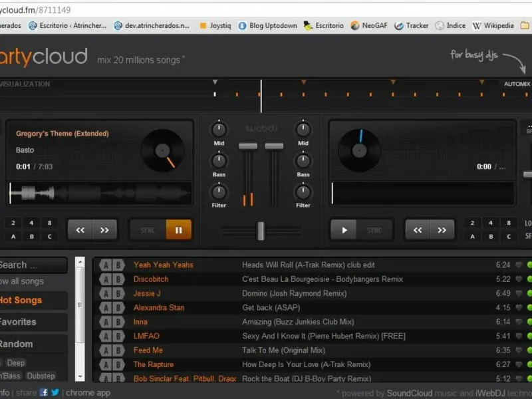
Task: Open the NeoGAF bookmark
Action: click(x=369, y=25)
